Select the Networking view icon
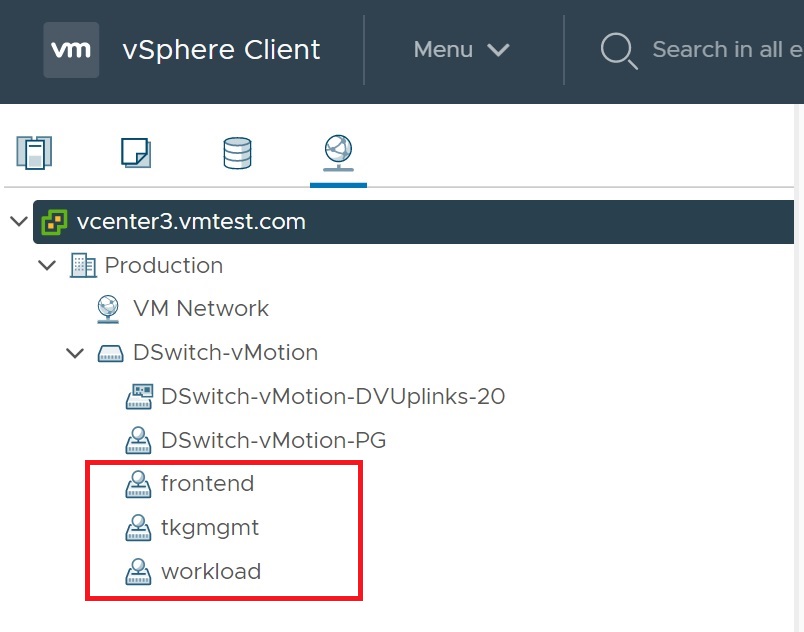Screen dimensions: 804x632 tap(338, 152)
